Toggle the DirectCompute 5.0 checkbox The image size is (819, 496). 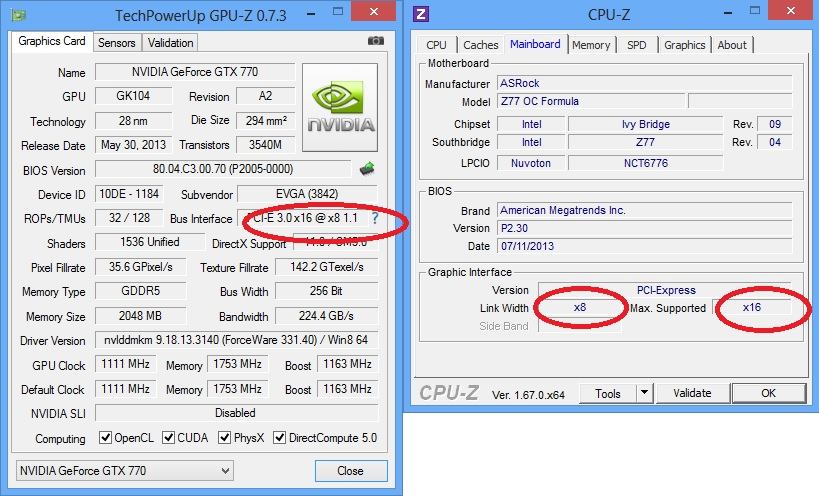click(x=279, y=437)
